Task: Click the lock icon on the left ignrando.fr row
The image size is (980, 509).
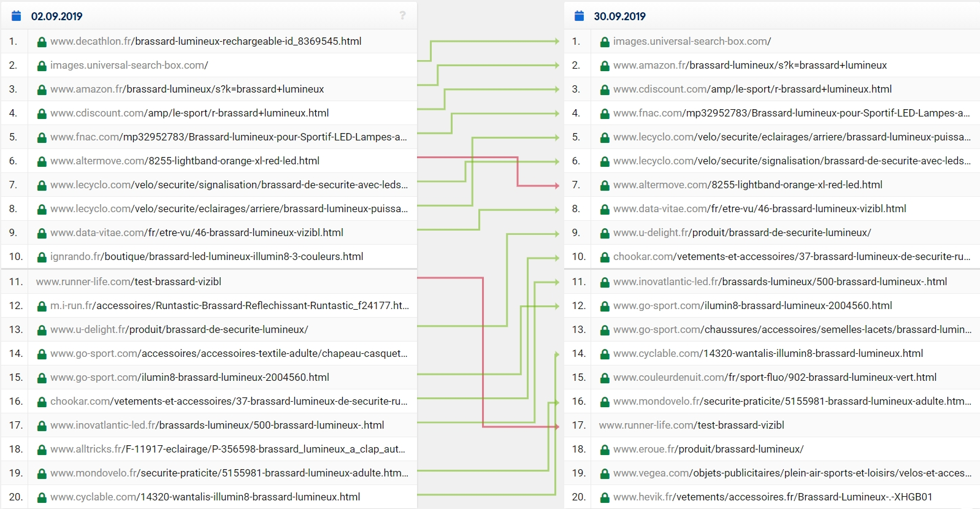Action: (42, 257)
